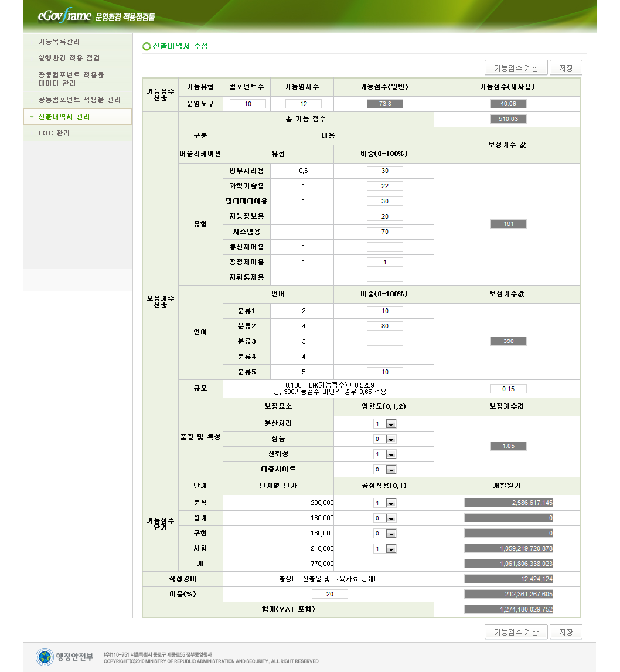Click the 저장 button below the table

[x=566, y=632]
